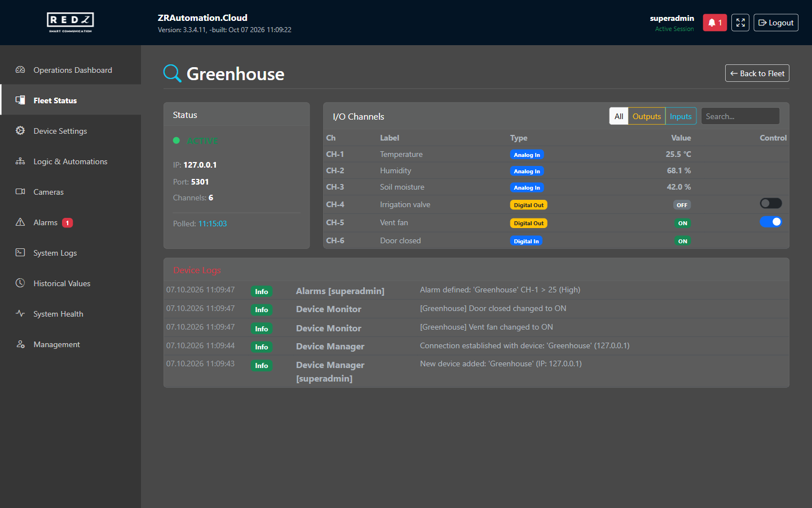Screen dimensions: 812x508
Task: Turn off the Vent fan switch
Action: (770, 222)
